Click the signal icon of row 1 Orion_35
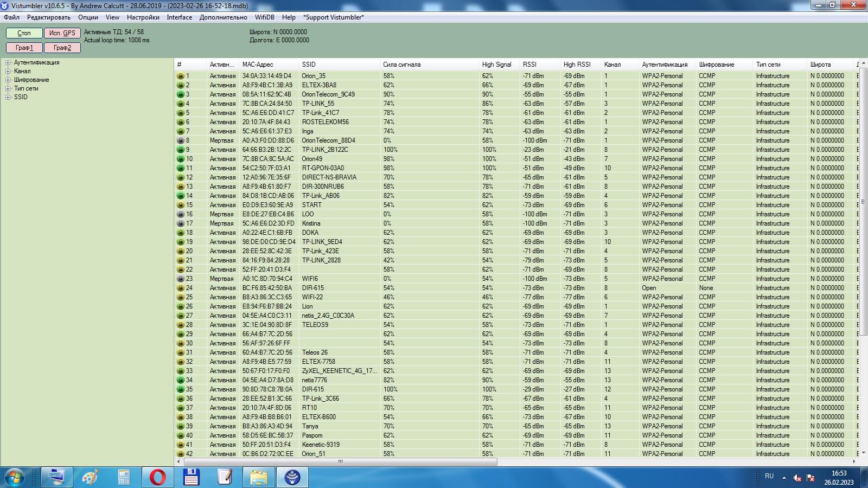868x488 pixels. click(x=181, y=76)
